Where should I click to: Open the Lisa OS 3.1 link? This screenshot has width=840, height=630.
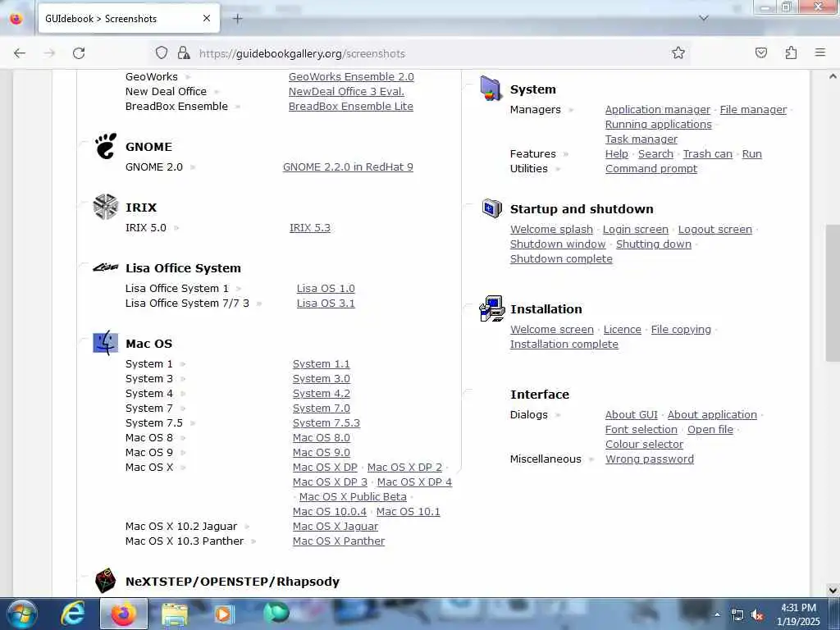point(326,304)
